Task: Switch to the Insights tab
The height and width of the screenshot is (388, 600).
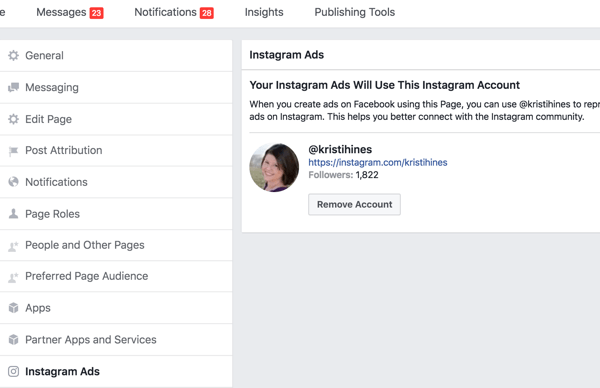Action: tap(264, 12)
